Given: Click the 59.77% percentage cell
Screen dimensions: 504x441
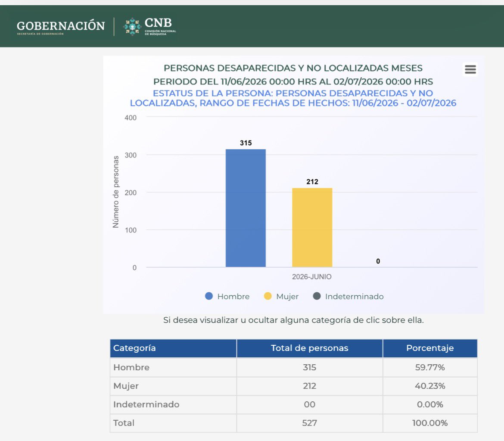Looking at the screenshot, I should (430, 367).
